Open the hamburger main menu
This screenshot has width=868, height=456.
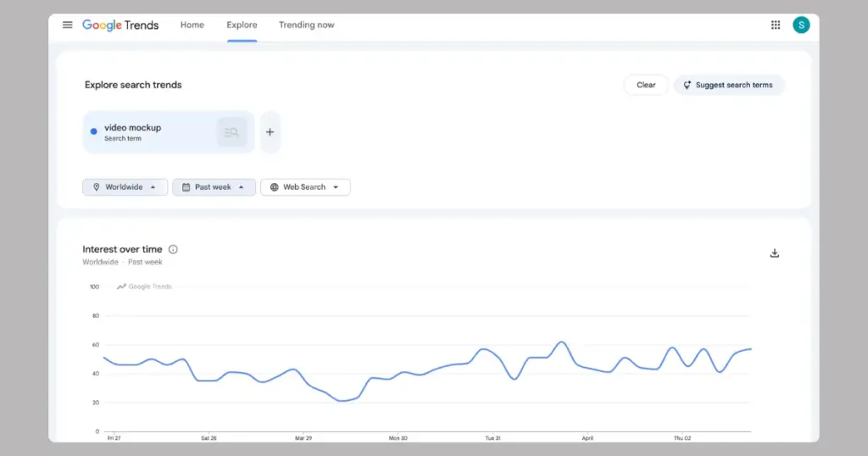(68, 25)
